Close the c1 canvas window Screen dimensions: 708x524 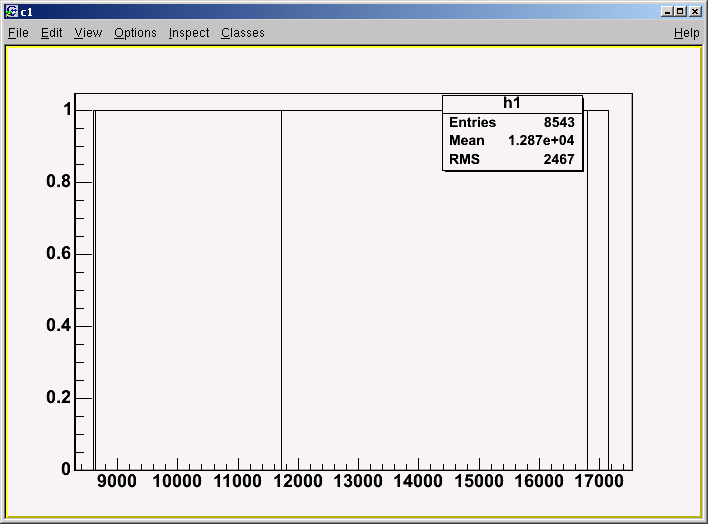click(695, 11)
